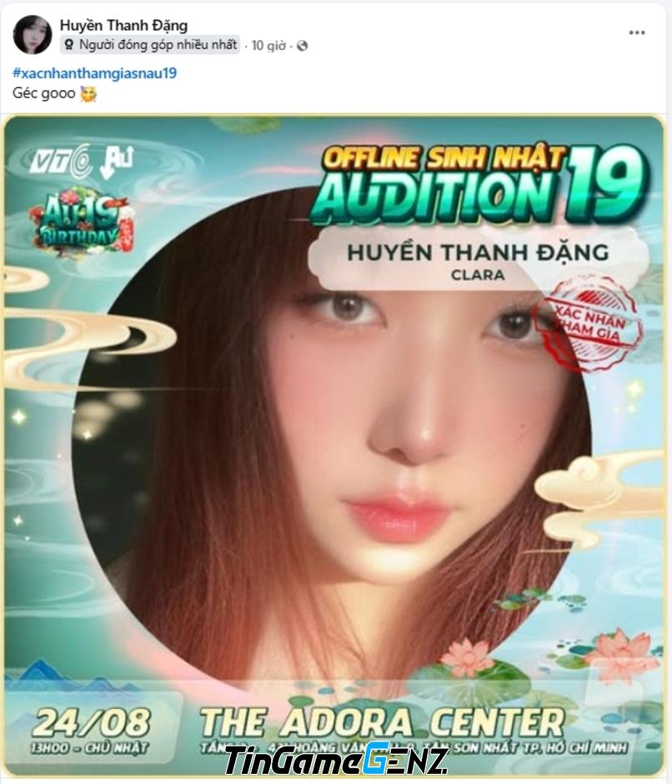Image resolution: width=672 pixels, height=784 pixels.
Task: Click the 10 giờ post timestamp
Action: click(268, 46)
